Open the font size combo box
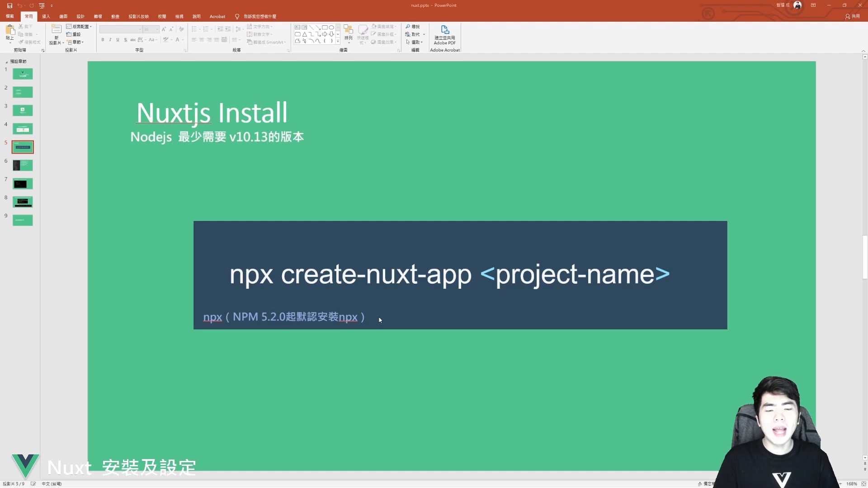Viewport: 868px width, 488px height. click(151, 29)
